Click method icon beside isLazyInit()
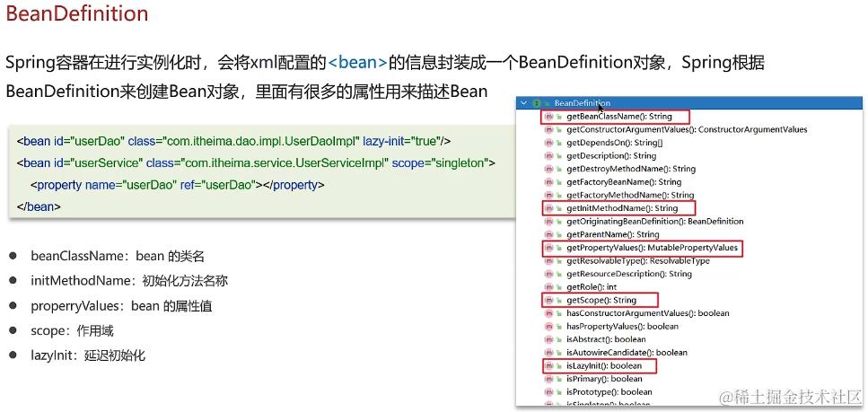This screenshot has width=868, height=412. 549,365
